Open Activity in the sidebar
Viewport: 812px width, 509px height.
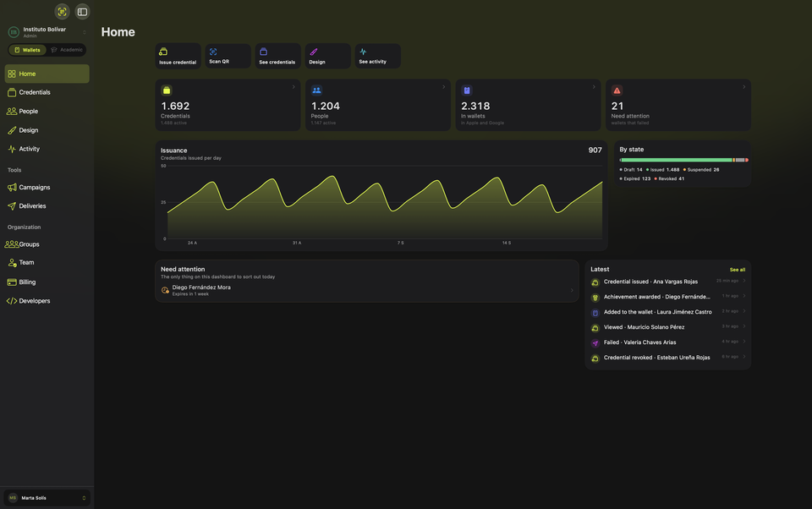click(x=47, y=149)
